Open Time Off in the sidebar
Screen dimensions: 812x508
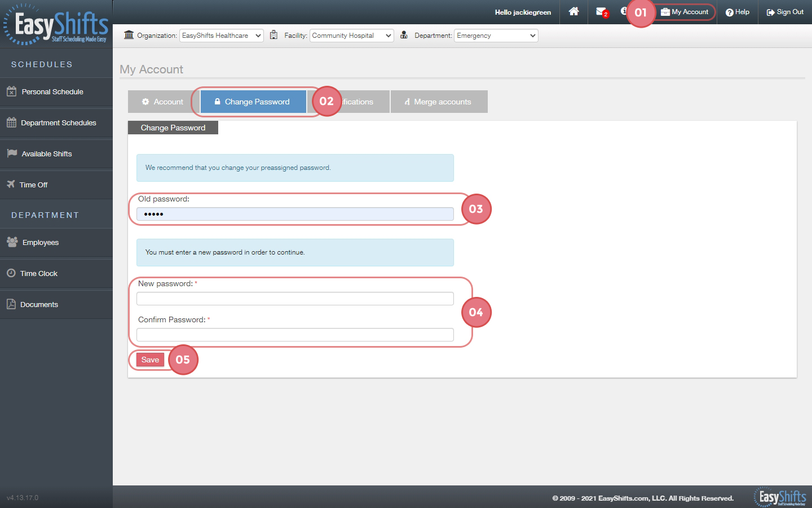tap(56, 185)
